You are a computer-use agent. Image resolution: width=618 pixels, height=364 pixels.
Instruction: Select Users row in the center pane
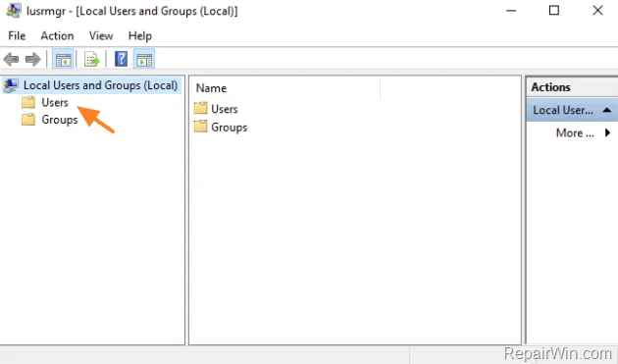tap(225, 109)
